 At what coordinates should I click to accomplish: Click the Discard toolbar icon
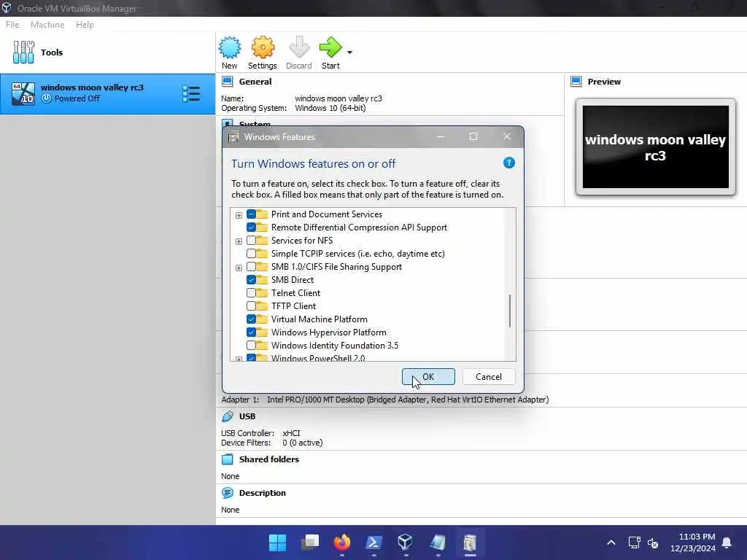click(299, 47)
